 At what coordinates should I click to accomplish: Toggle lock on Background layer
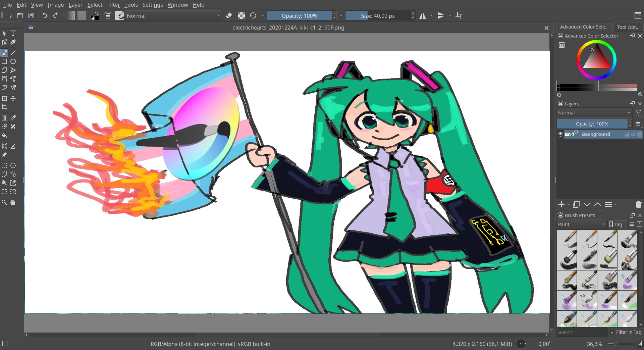(627, 134)
